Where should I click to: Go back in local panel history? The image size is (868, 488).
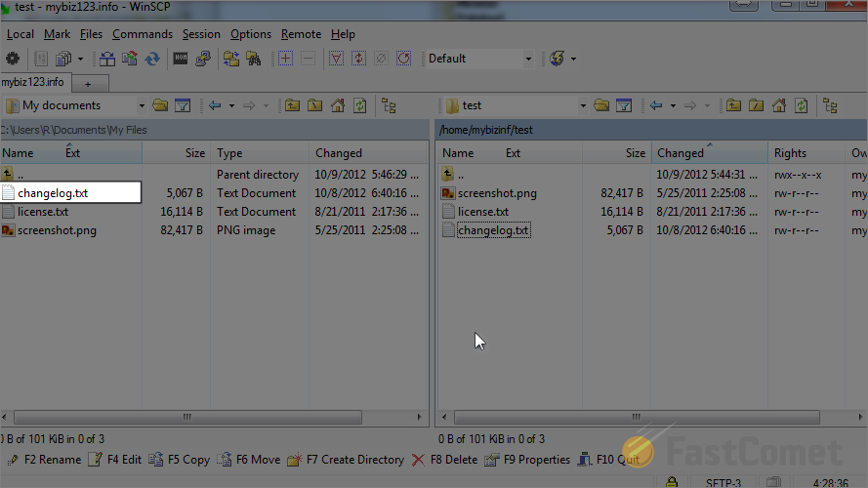click(215, 105)
